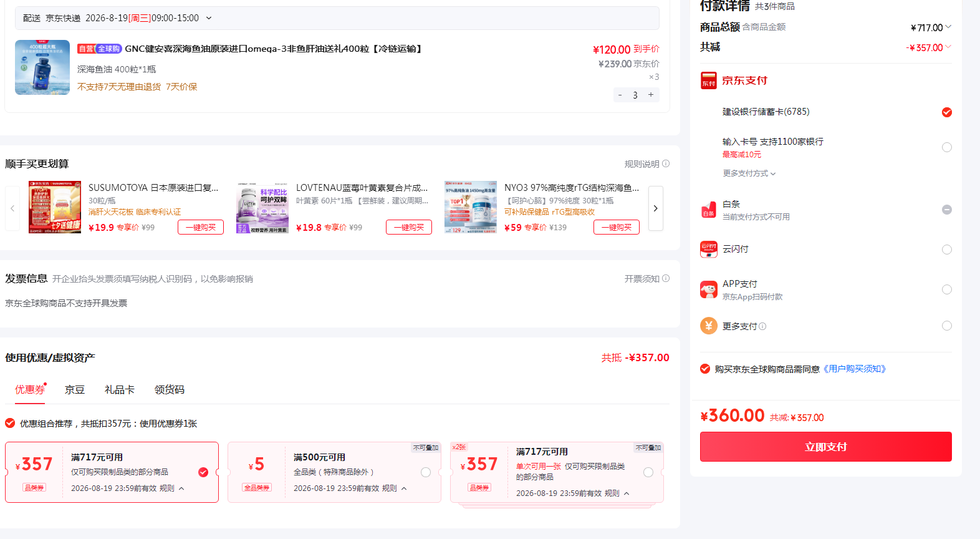
Task: Choose APP支付 as payment method
Action: pyautogui.click(x=947, y=289)
